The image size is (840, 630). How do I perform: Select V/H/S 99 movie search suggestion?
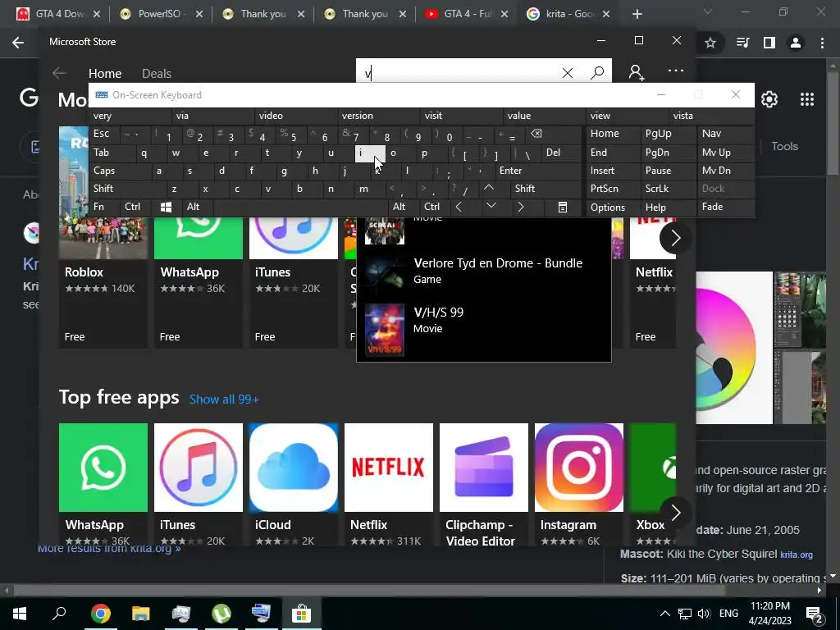(484, 330)
